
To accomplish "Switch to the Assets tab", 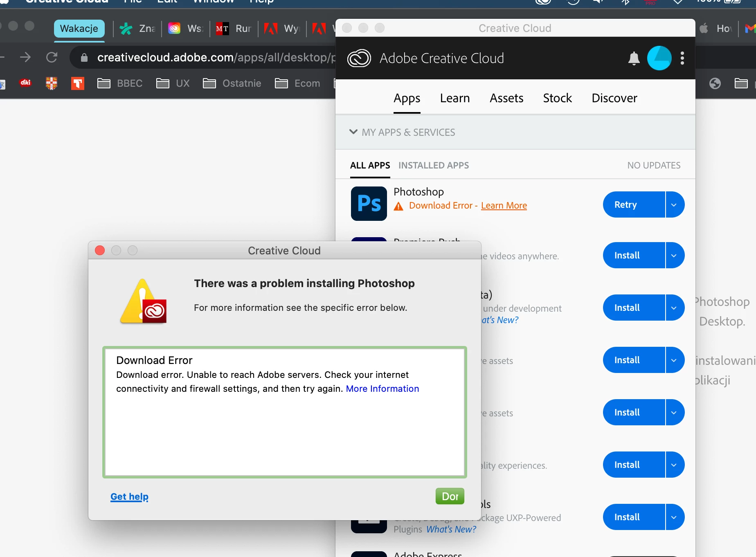I will 506,98.
